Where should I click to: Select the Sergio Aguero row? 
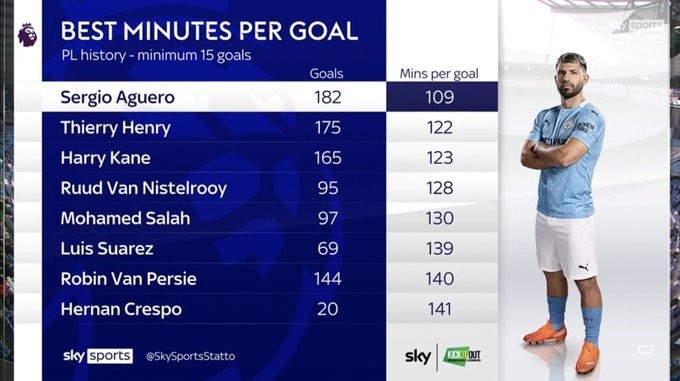(270, 97)
